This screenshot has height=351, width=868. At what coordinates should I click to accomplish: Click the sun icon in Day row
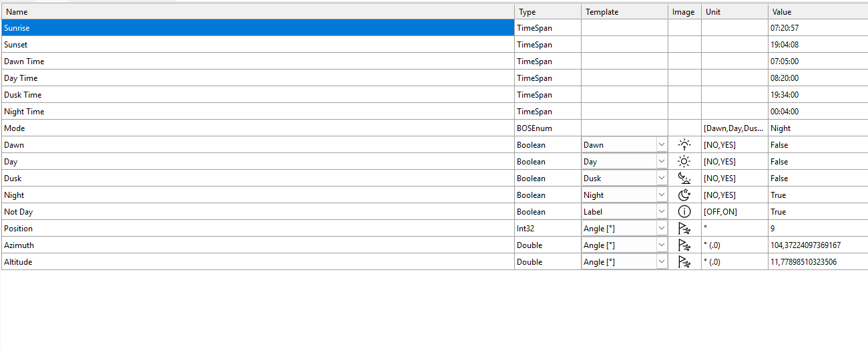click(x=684, y=161)
